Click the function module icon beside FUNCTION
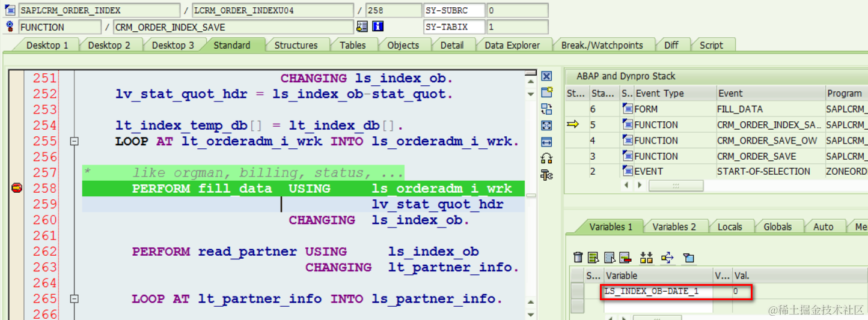 click(10, 27)
